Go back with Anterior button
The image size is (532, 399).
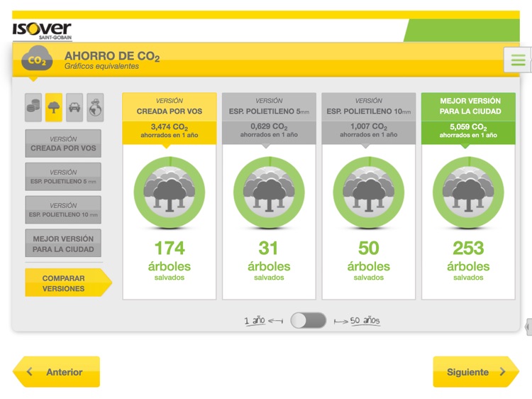click(57, 372)
